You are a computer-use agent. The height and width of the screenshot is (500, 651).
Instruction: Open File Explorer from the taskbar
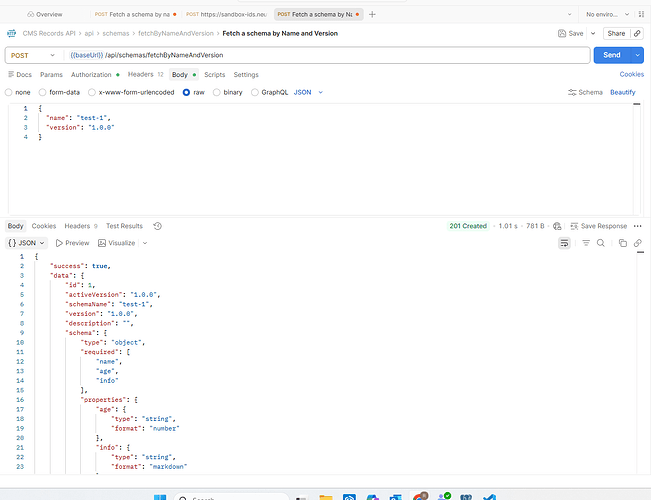[326, 497]
